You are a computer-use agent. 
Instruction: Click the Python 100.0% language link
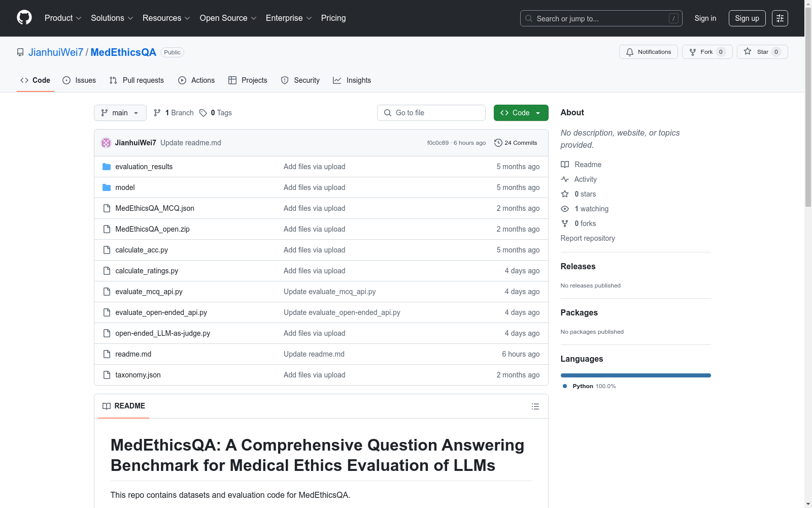point(589,386)
